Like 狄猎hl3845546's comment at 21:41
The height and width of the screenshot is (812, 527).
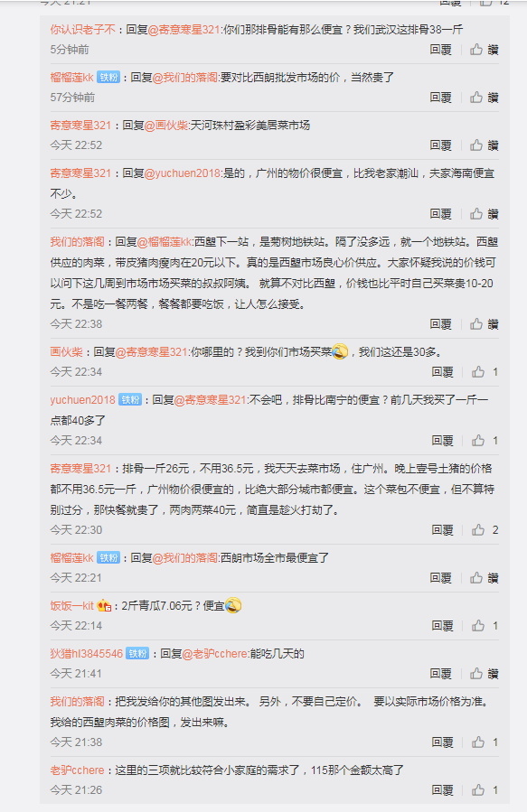click(x=484, y=674)
